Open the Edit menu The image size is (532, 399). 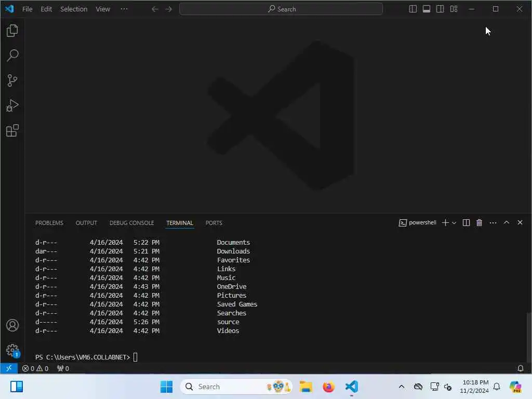click(x=46, y=9)
